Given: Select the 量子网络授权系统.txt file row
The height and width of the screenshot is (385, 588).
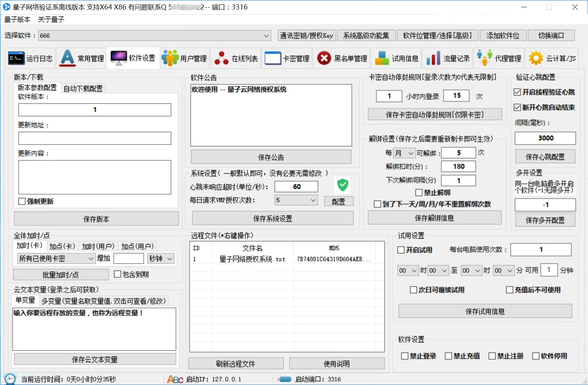Looking at the screenshot, I should coord(287,259).
